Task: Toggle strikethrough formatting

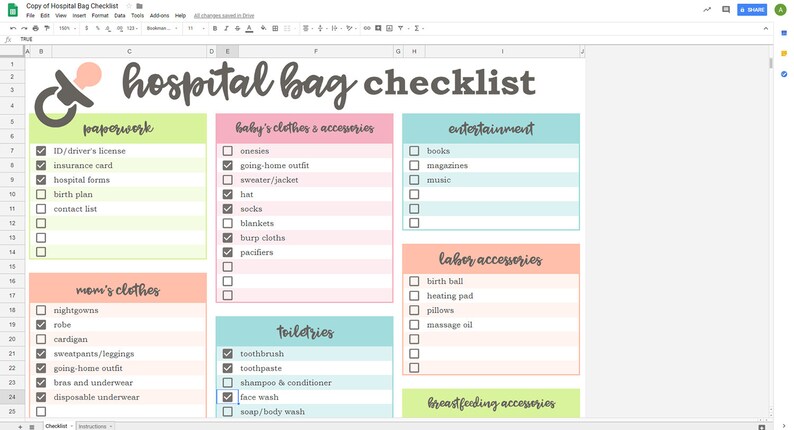Action: click(237, 28)
